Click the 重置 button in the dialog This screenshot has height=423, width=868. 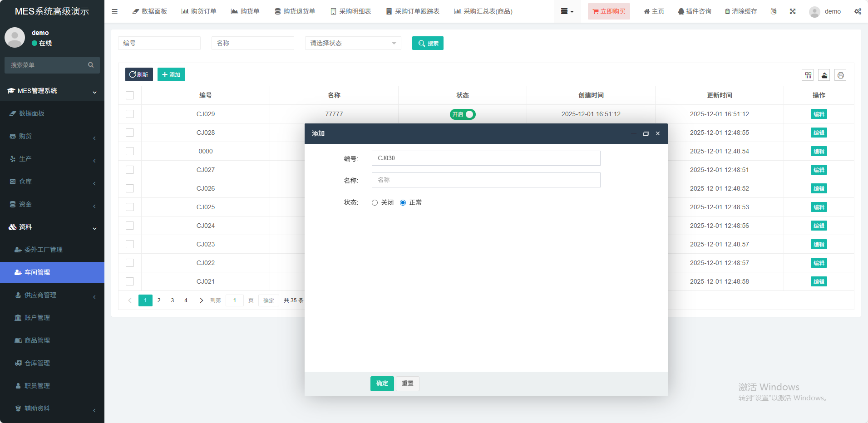(x=407, y=384)
